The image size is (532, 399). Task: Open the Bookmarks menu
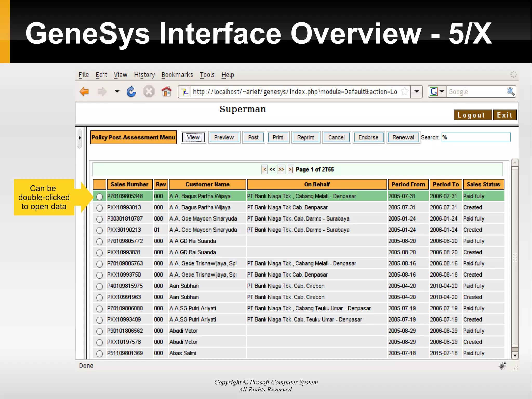click(x=177, y=75)
